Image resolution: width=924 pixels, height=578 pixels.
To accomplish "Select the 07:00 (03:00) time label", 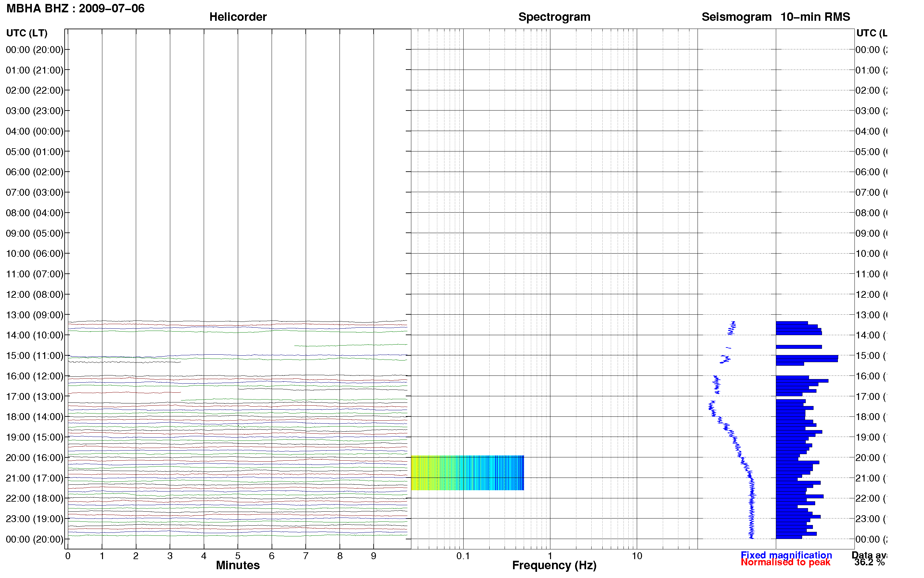I will 34,192.
